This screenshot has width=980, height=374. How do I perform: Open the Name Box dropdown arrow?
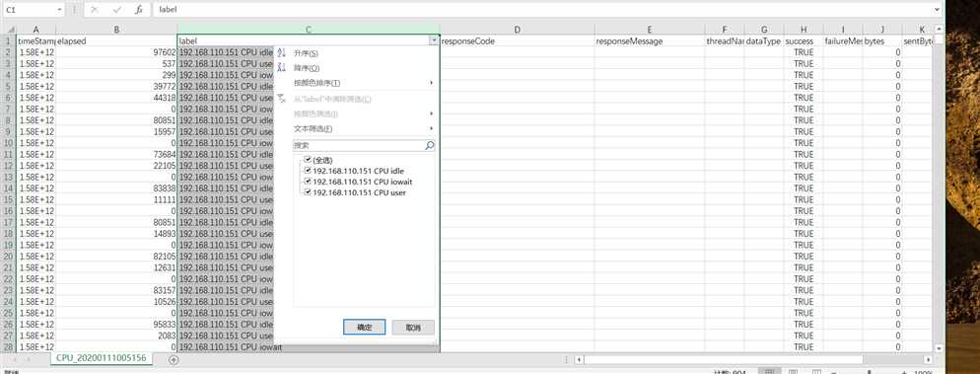[x=59, y=10]
